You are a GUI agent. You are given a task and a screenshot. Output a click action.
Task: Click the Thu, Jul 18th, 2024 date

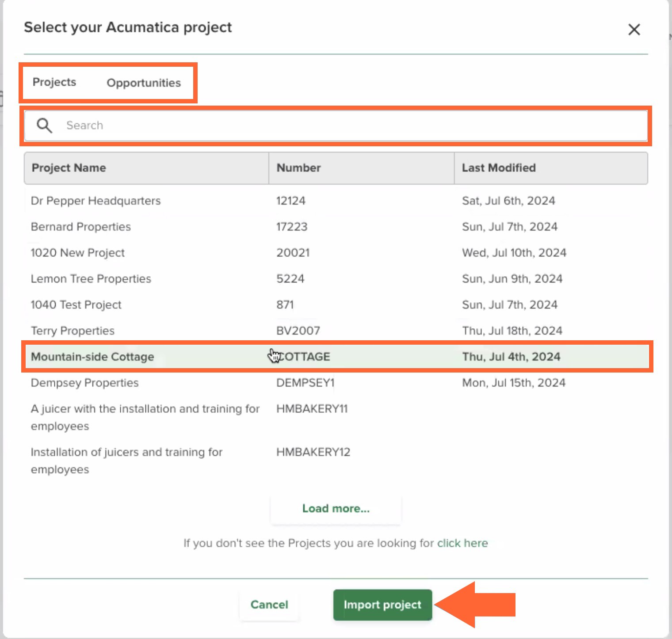pyautogui.click(x=512, y=331)
